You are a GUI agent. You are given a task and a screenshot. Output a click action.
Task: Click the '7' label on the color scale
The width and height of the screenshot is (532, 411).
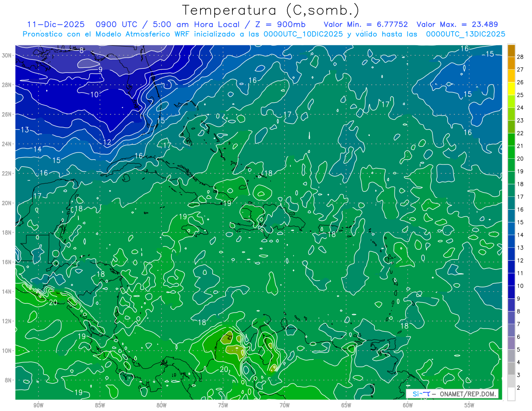click(519, 324)
